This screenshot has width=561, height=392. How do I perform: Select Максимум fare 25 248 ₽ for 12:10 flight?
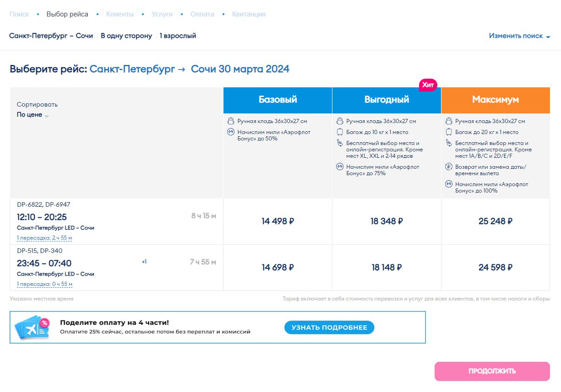pyautogui.click(x=495, y=221)
